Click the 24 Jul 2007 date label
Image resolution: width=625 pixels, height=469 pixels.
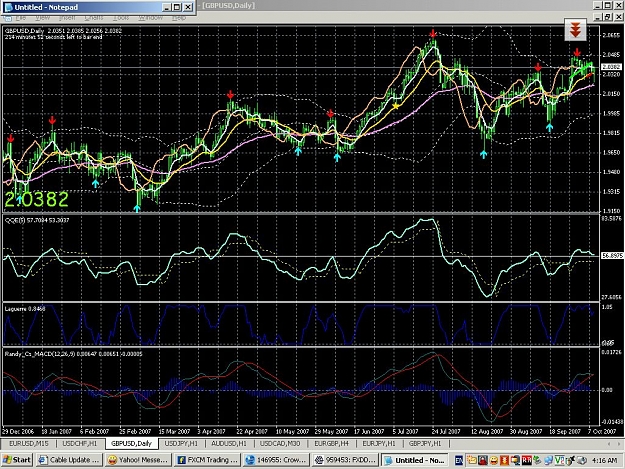[x=446, y=432]
